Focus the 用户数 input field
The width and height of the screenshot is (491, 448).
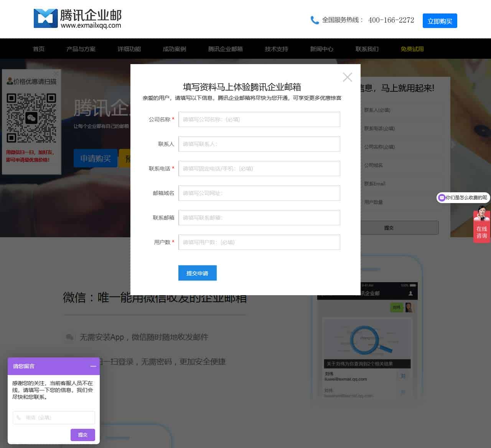tap(259, 242)
